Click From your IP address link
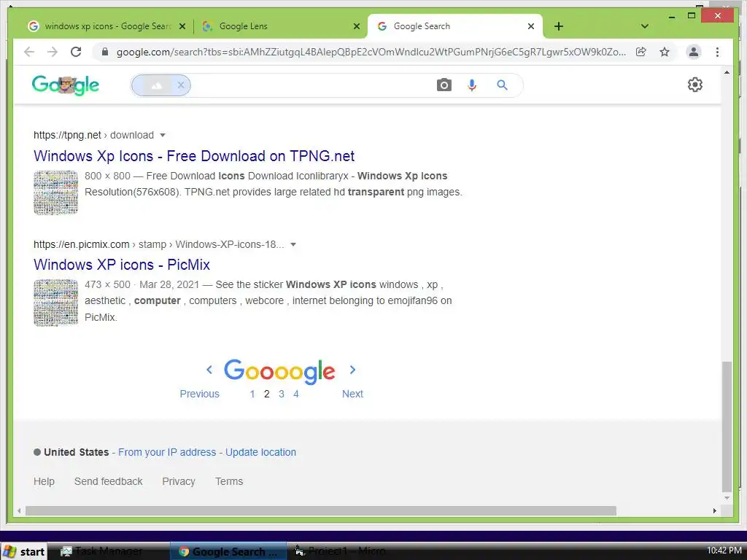Image resolution: width=747 pixels, height=560 pixels. click(167, 452)
